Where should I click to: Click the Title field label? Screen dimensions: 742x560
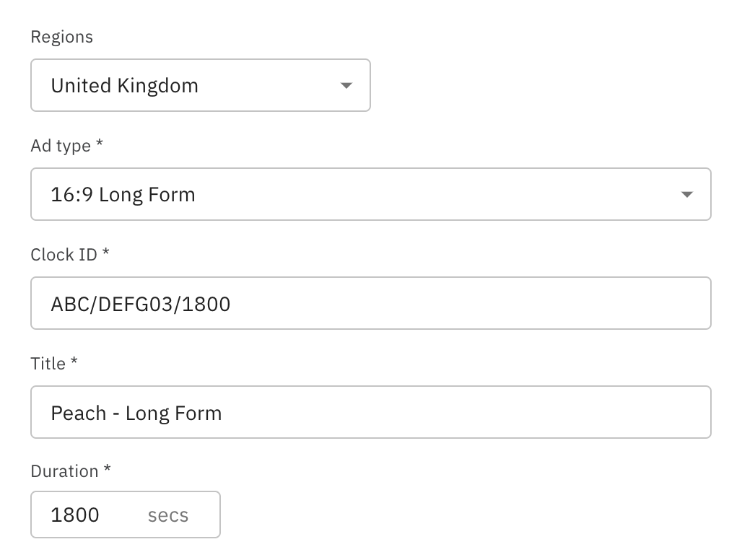pyautogui.click(x=48, y=364)
